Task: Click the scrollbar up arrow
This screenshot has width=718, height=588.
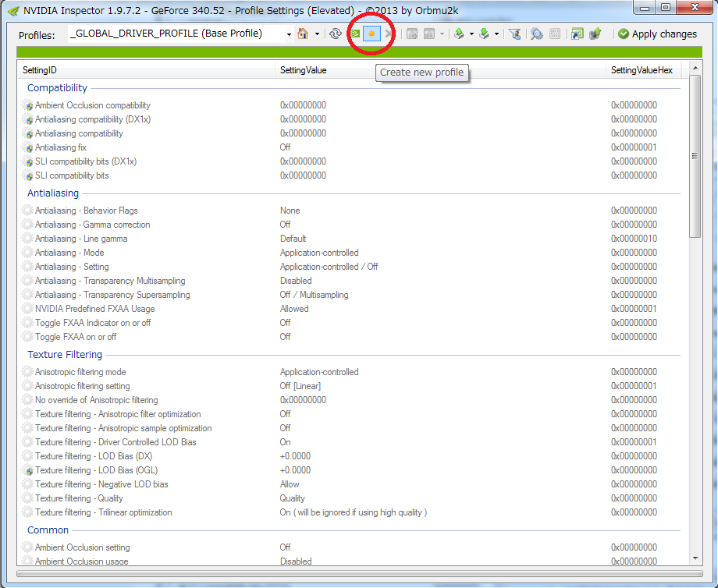Action: point(695,68)
